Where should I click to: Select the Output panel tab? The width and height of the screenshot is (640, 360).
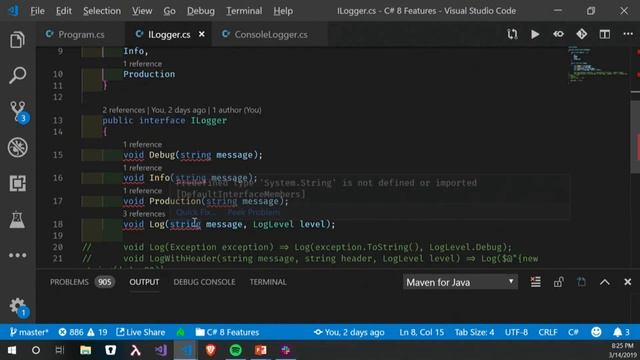(x=144, y=282)
